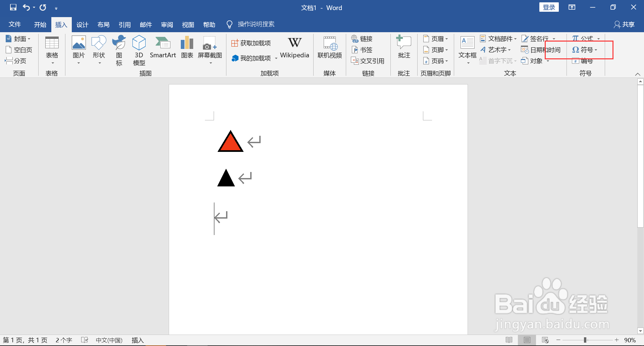Click Get Add-ins (获取加载项)
This screenshot has width=644, height=346.
coord(251,43)
